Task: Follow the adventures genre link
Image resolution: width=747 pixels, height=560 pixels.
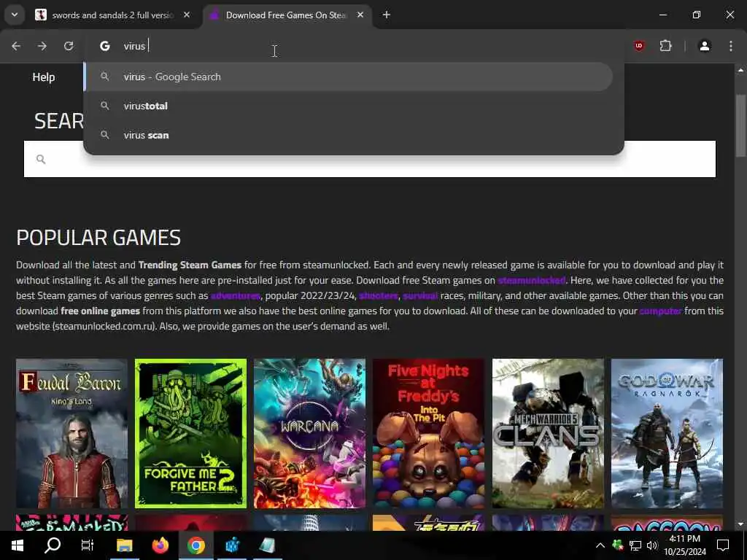Action: point(236,296)
